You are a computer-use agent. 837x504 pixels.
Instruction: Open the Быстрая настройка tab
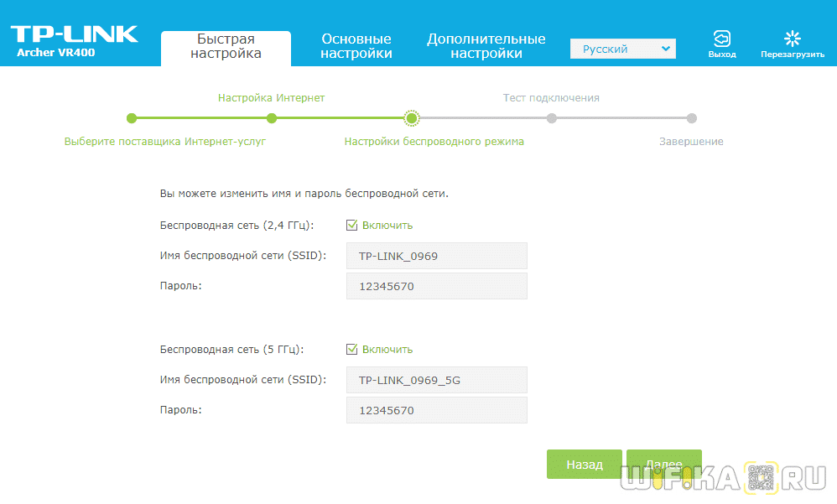[x=226, y=47]
